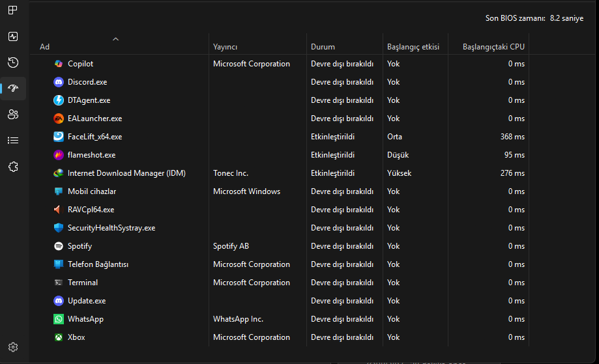The width and height of the screenshot is (599, 364).
Task: Select the Spotify entry name
Action: (x=80, y=246)
